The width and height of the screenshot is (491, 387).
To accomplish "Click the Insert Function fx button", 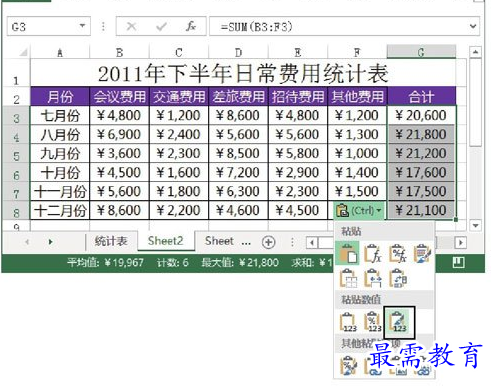I will pyautogui.click(x=191, y=26).
